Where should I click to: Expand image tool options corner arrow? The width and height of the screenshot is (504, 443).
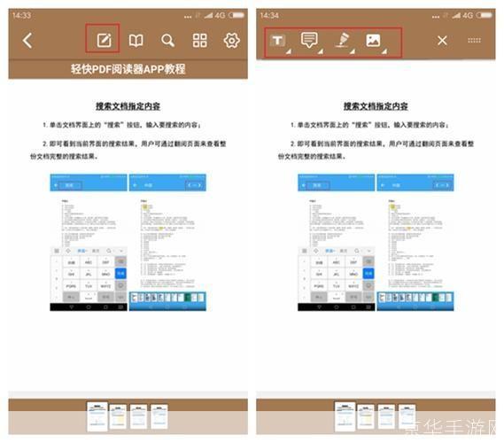pyautogui.click(x=384, y=51)
